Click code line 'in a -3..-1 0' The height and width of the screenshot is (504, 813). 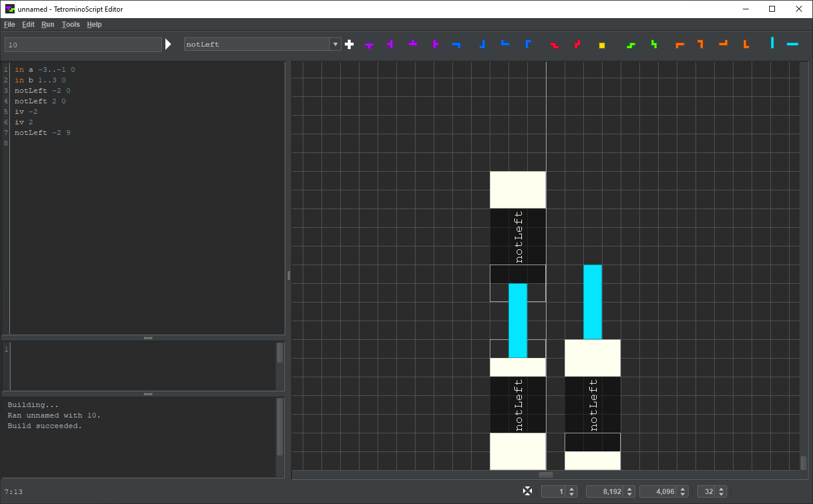[x=45, y=69]
